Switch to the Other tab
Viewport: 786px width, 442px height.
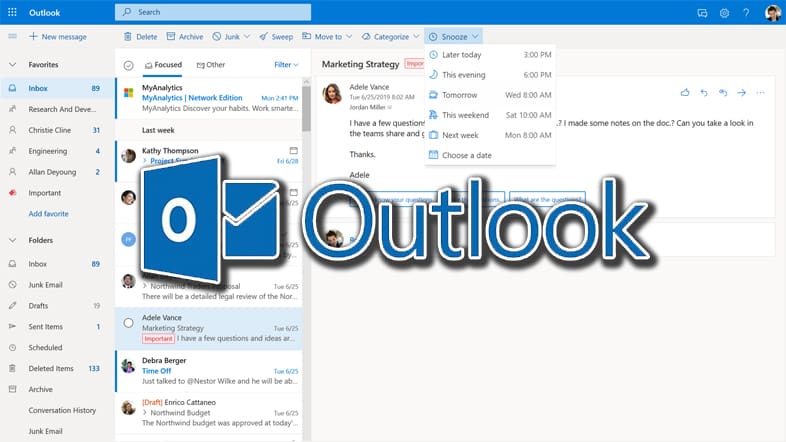click(x=211, y=65)
